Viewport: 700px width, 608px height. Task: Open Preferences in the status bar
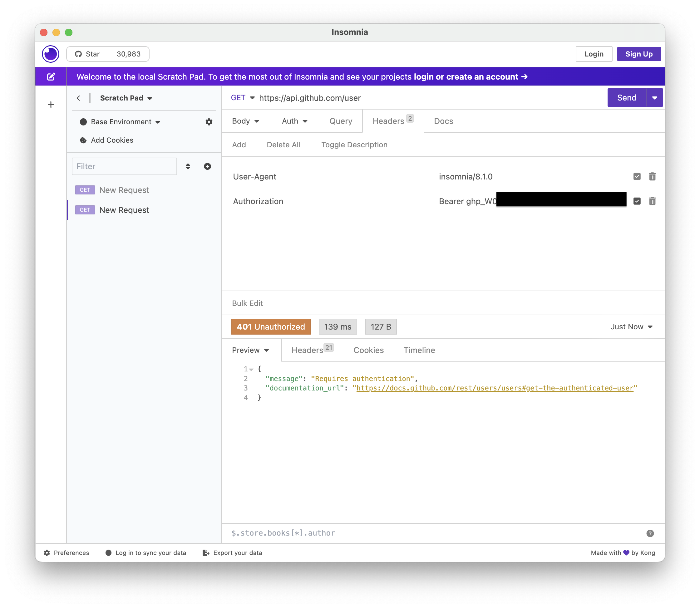67,553
